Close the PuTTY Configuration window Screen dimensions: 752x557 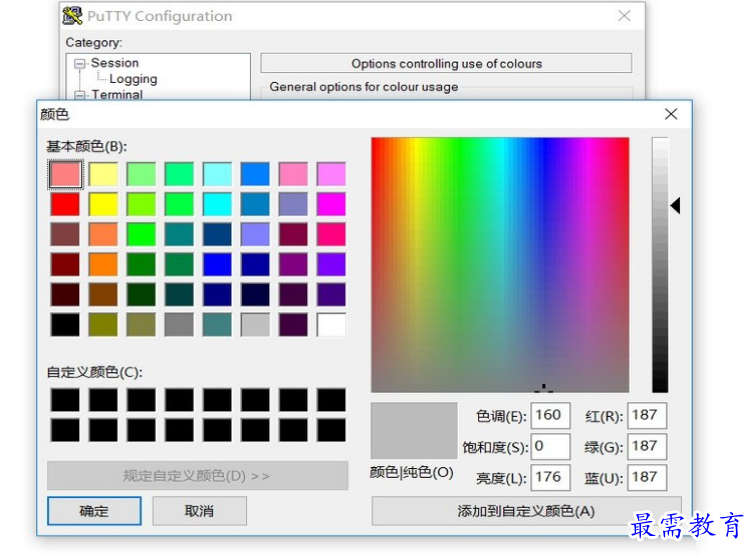pos(624,16)
